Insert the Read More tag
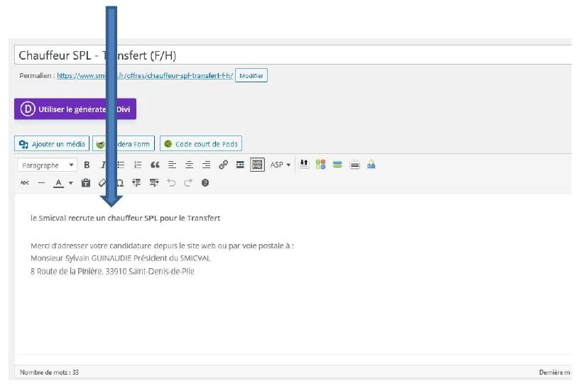 click(240, 165)
